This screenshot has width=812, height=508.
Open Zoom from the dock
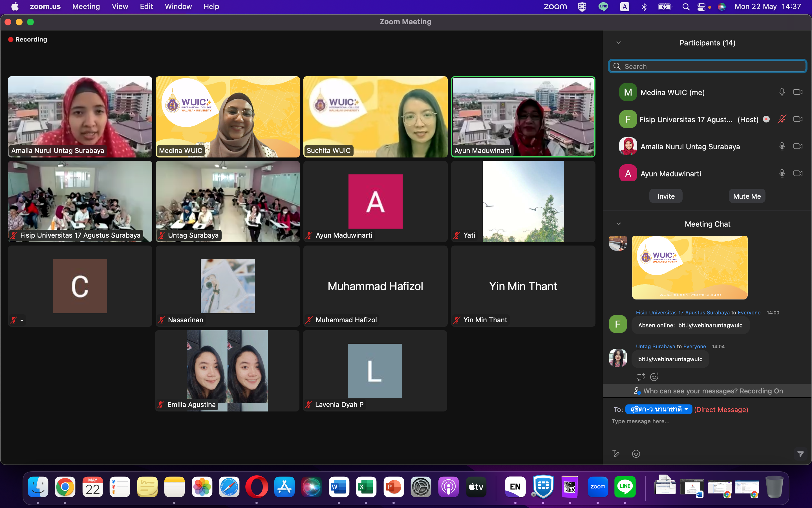point(598,487)
